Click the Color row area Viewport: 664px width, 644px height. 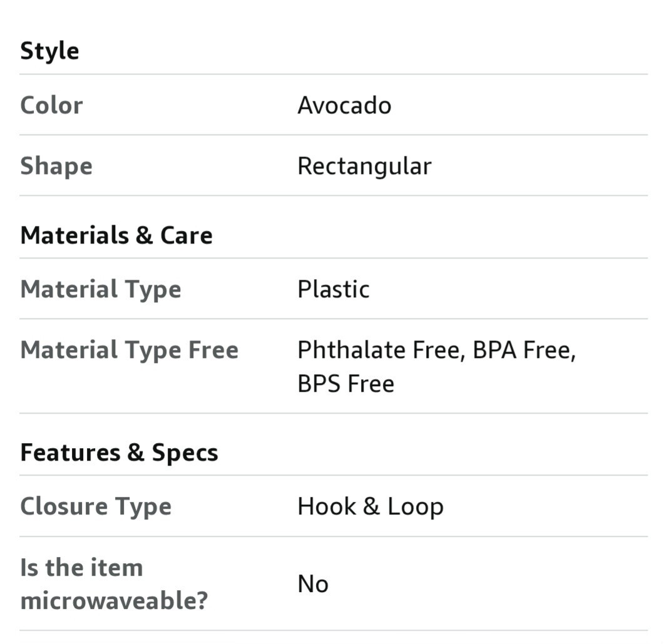(334, 105)
